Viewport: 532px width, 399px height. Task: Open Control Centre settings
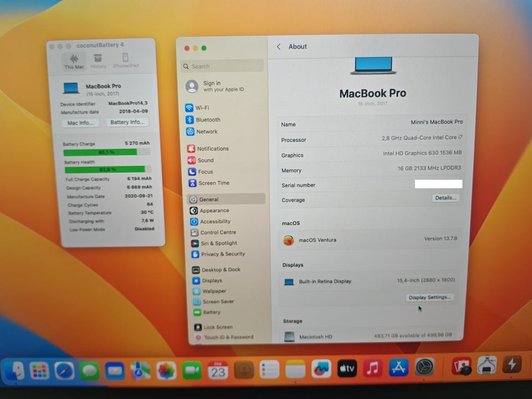[x=213, y=232]
